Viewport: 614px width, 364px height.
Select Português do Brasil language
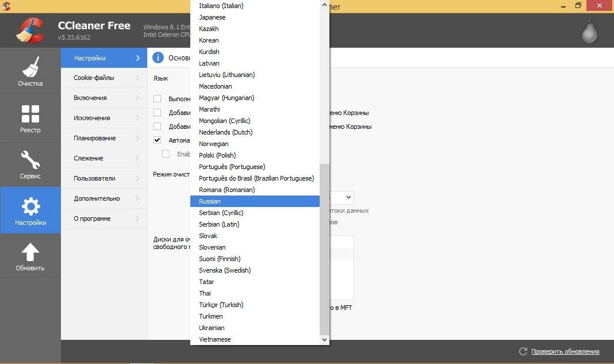pos(255,178)
